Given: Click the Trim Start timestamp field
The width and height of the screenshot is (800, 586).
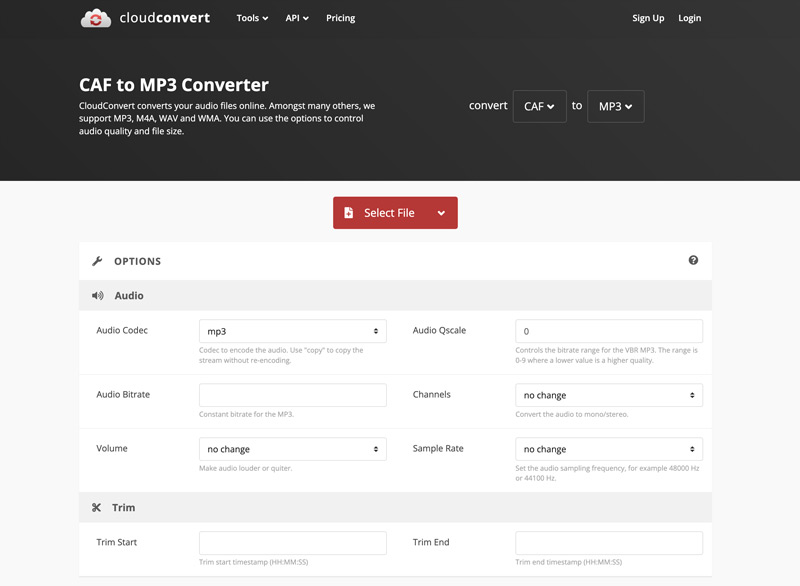Looking at the screenshot, I should pos(292,543).
